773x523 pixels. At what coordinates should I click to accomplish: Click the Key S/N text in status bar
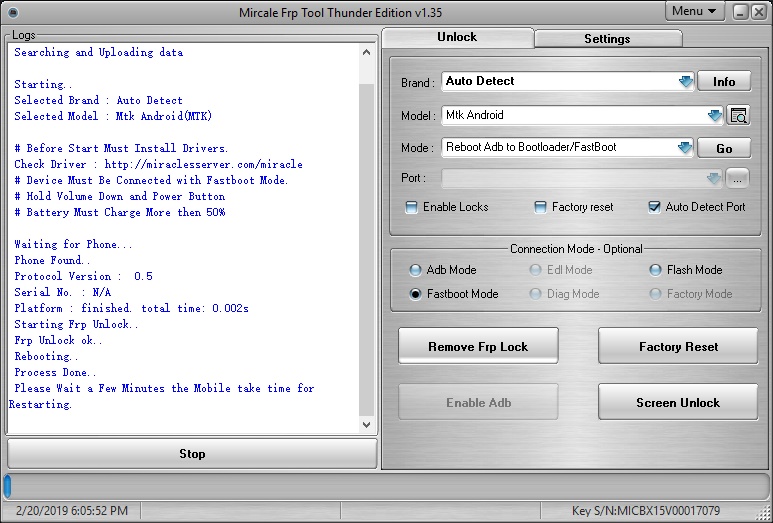[x=646, y=511]
